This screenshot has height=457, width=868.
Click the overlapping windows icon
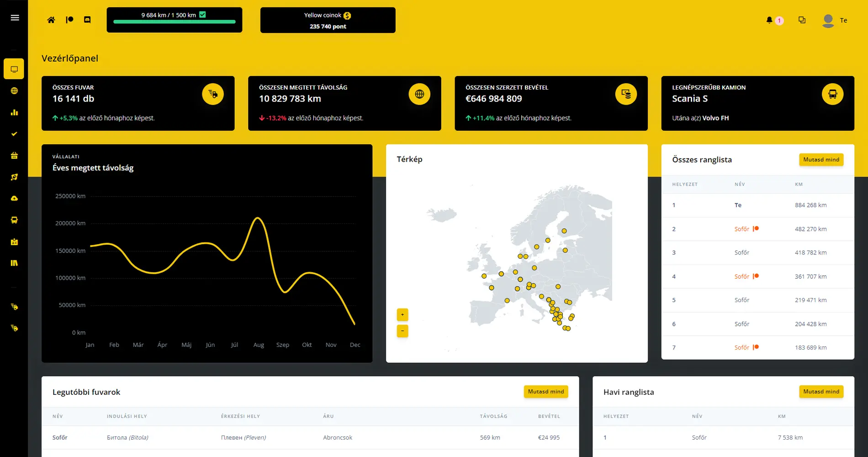coord(802,20)
